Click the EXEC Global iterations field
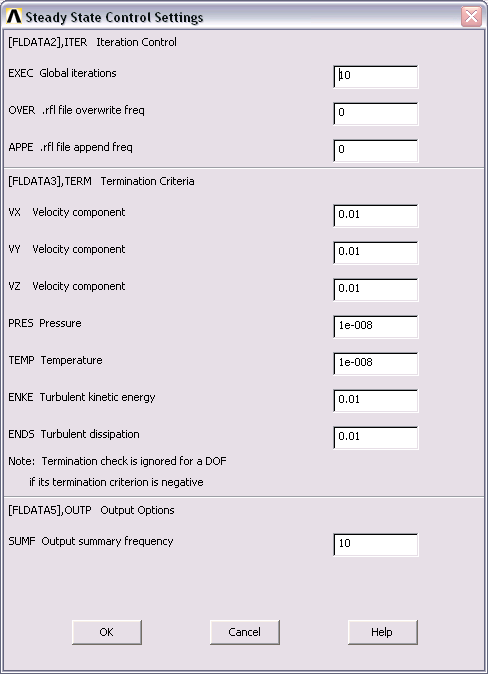The width and height of the screenshot is (488, 674). click(x=375, y=77)
